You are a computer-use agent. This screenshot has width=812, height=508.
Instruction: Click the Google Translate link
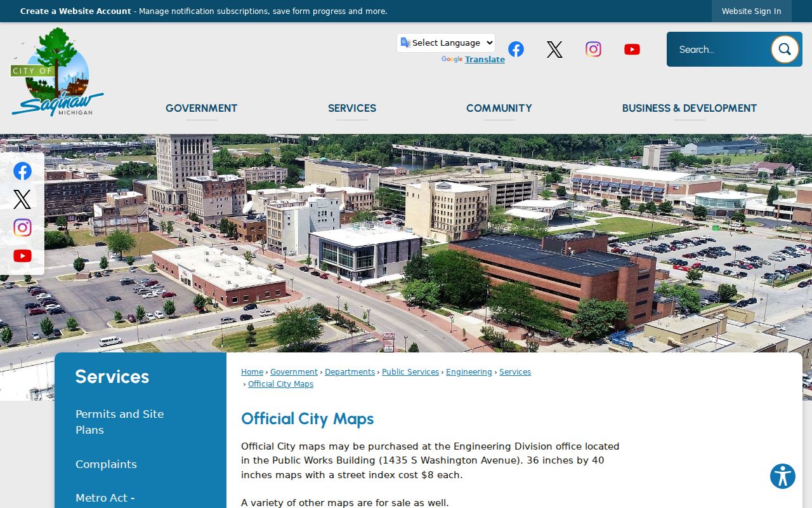click(x=485, y=59)
